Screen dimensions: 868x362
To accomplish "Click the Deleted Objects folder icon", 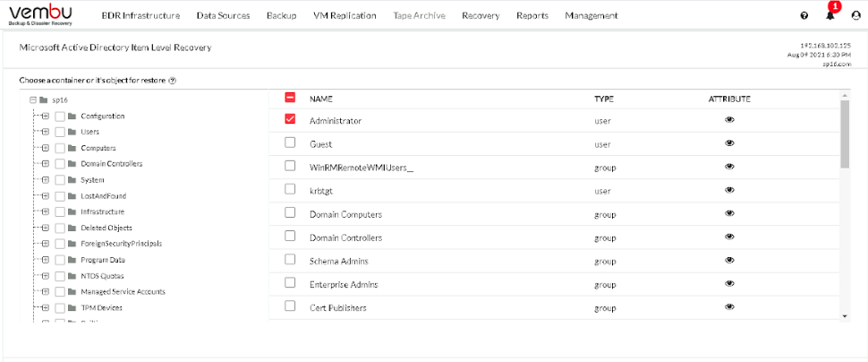I will point(72,228).
